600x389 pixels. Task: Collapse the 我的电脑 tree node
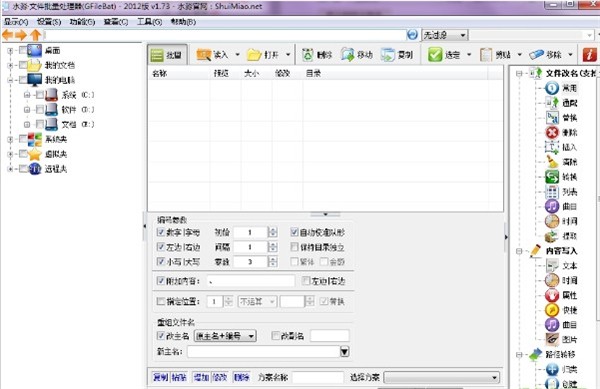tap(10, 80)
